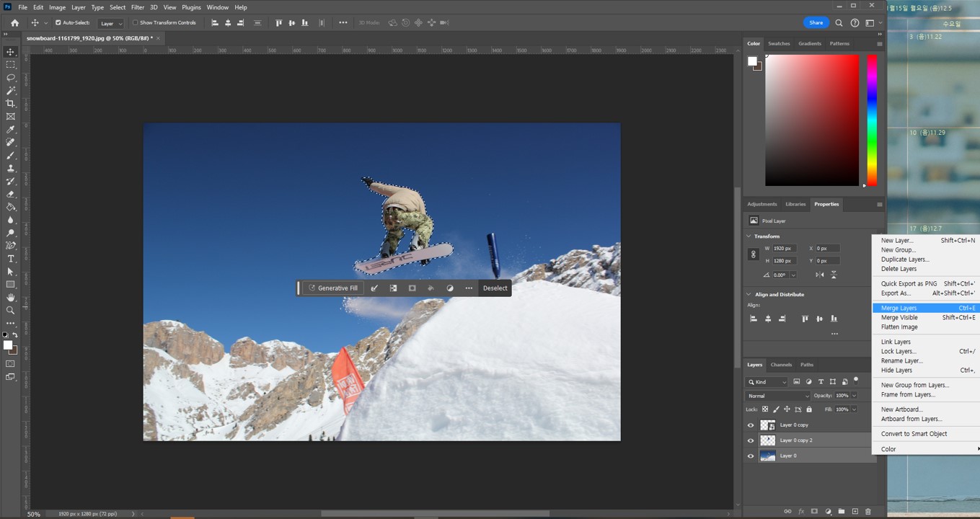
Task: Choose Merge Layers from the menu
Action: [x=926, y=308]
